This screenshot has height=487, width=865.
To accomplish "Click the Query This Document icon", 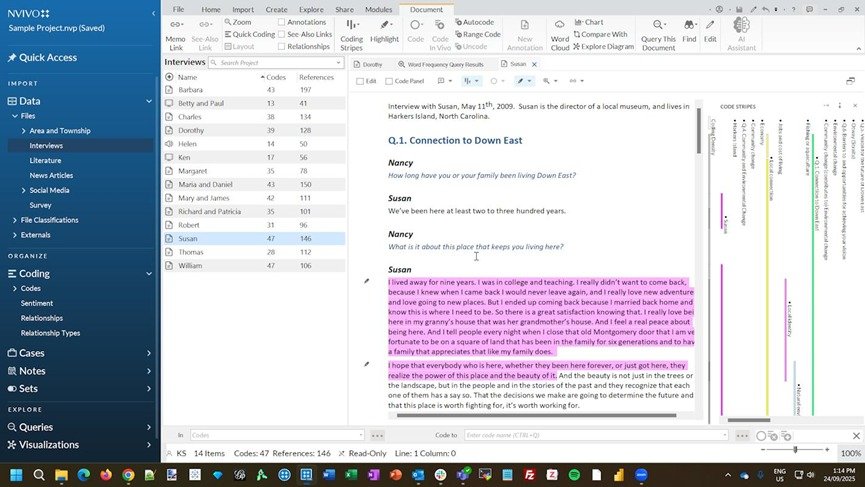I will (x=658, y=34).
